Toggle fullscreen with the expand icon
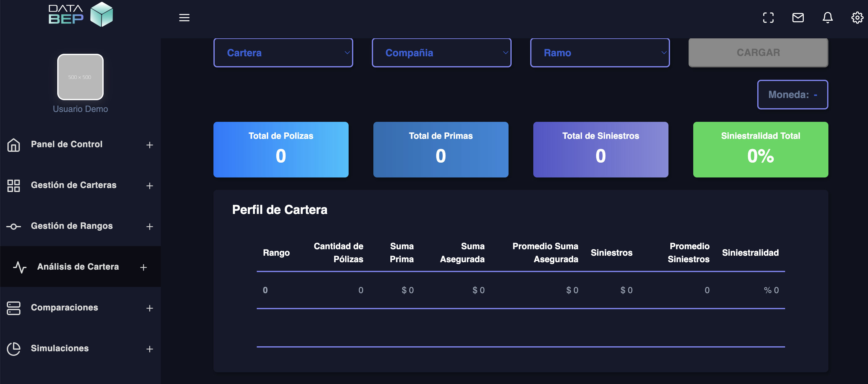The height and width of the screenshot is (384, 868). [768, 18]
